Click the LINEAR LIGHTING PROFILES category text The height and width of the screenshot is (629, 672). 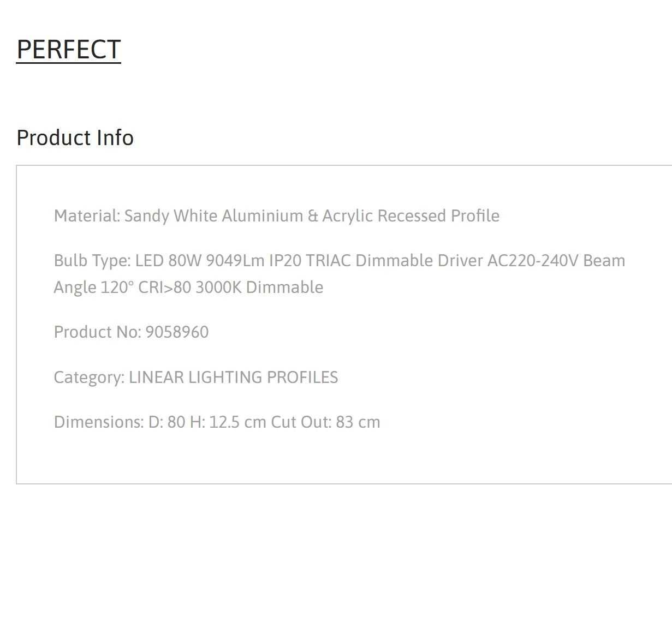233,377
